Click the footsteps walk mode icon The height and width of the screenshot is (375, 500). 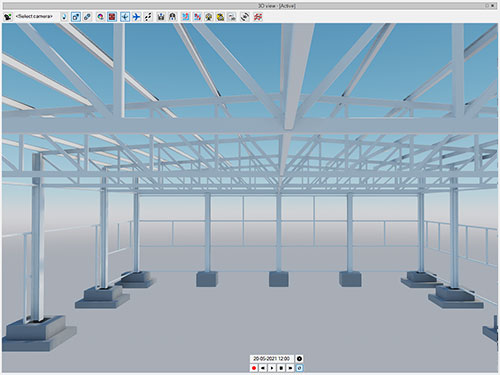click(148, 16)
